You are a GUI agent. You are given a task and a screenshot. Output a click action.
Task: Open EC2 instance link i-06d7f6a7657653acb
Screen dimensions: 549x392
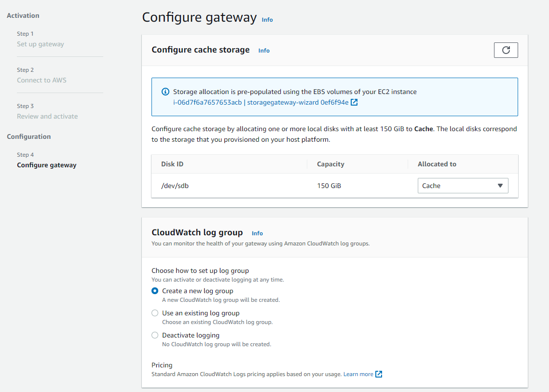207,102
